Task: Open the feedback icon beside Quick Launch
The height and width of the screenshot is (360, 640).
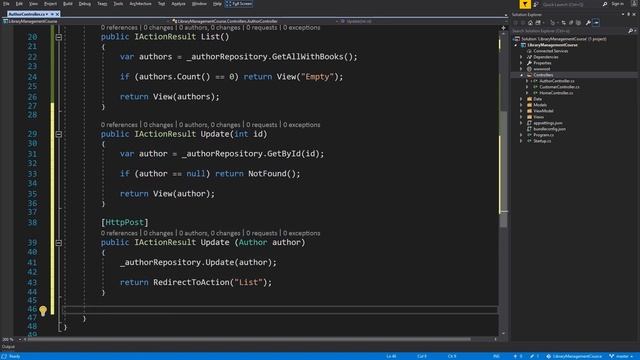Action: point(536,4)
